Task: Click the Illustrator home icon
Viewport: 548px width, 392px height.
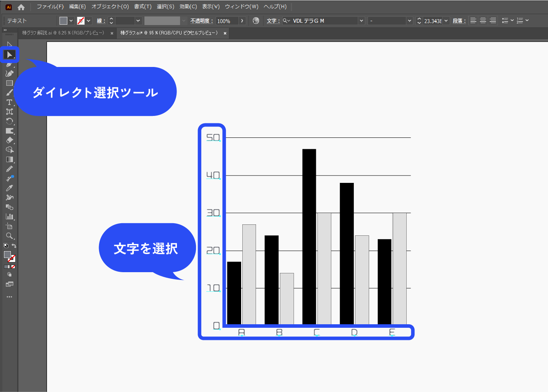Action: [x=21, y=7]
